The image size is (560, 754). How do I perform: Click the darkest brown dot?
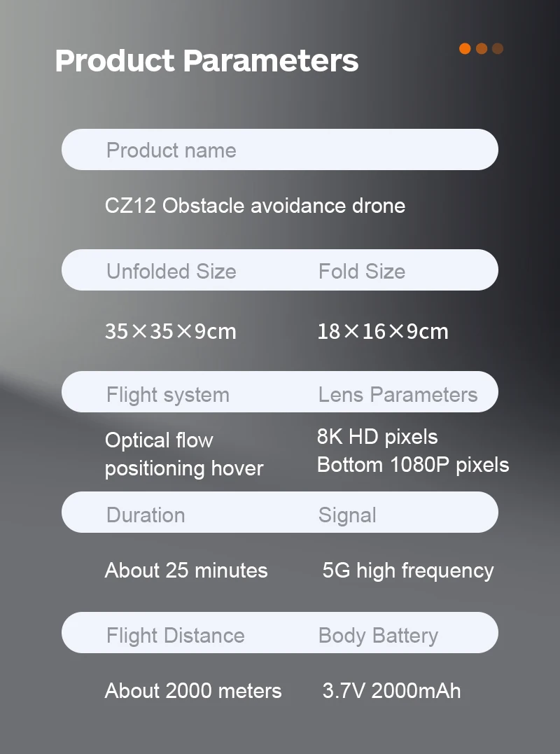498,48
